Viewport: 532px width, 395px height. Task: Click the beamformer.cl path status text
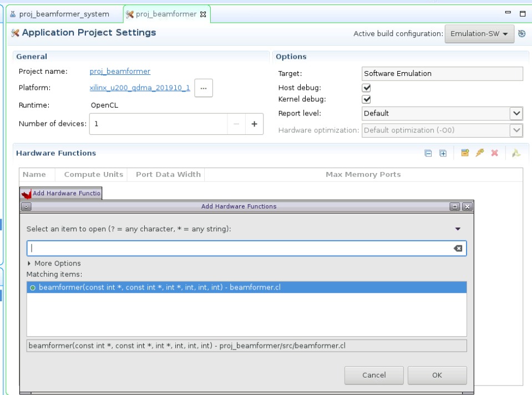[247, 346]
